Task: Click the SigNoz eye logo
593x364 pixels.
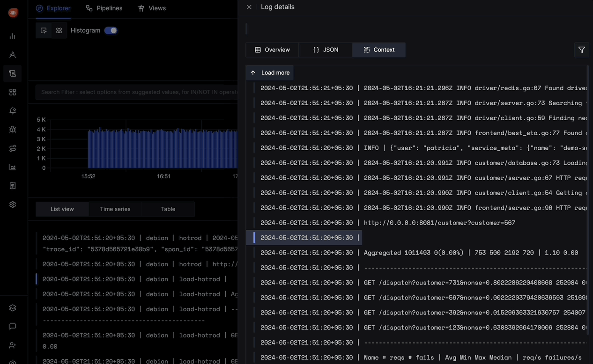Action: 13,13
